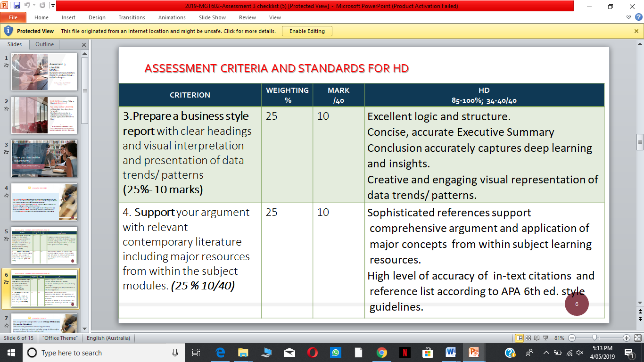Click Enable Editing button
This screenshot has width=644, height=362.
(307, 31)
